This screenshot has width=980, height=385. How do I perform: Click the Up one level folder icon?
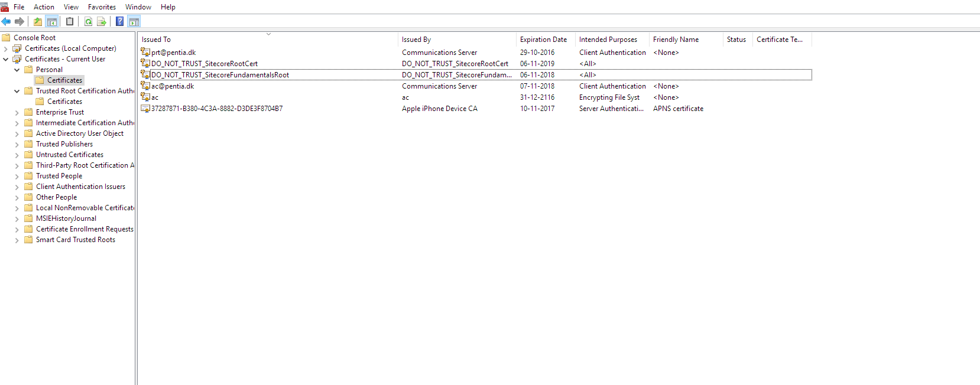click(38, 22)
